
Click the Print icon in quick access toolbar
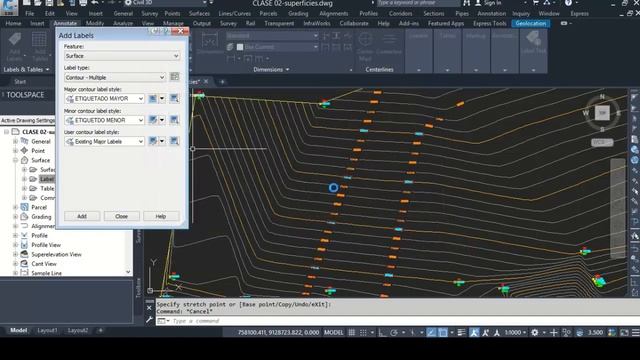coord(83,3)
